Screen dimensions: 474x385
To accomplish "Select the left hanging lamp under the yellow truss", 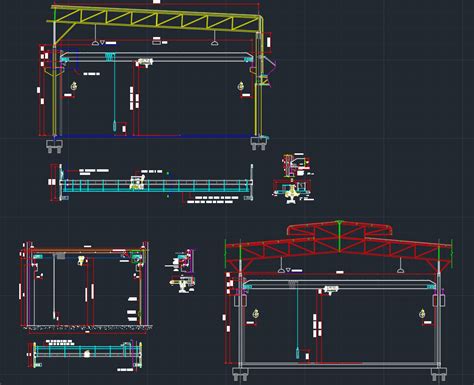I will click(x=95, y=35).
